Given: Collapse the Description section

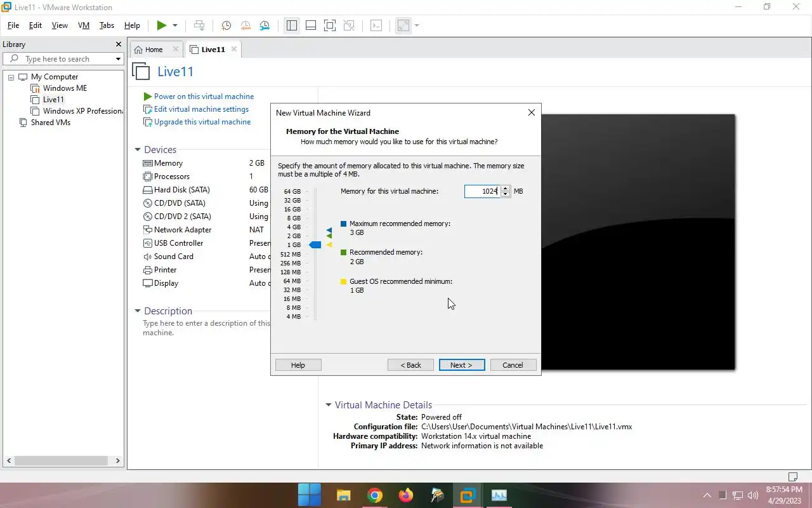Looking at the screenshot, I should 138,311.
